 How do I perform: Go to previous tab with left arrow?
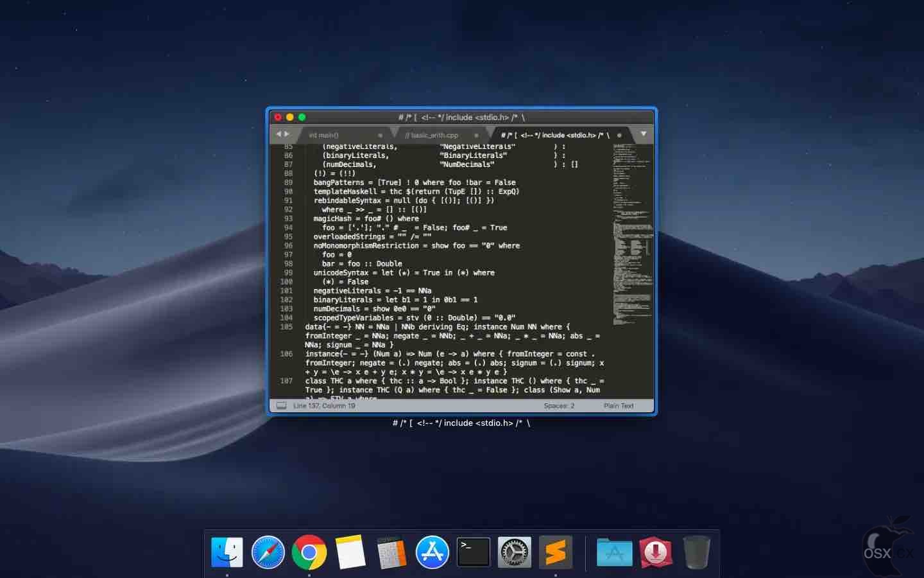click(x=278, y=134)
